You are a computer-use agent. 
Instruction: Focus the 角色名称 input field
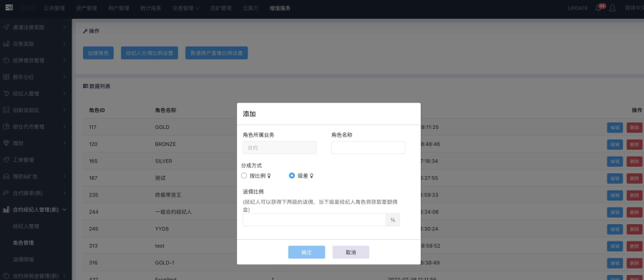(x=368, y=148)
